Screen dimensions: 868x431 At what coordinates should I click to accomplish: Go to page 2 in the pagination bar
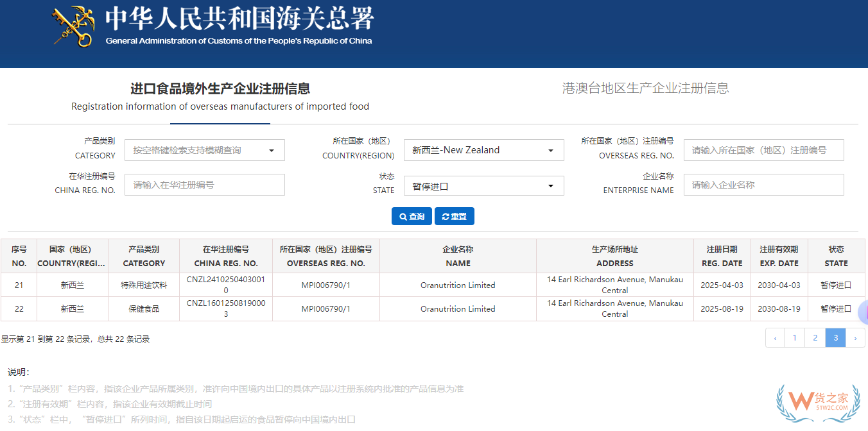point(815,337)
